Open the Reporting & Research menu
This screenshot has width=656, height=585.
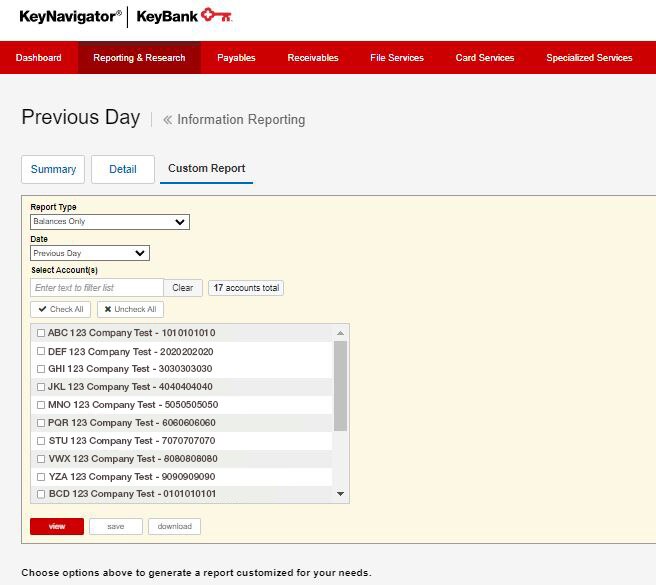[x=139, y=58]
